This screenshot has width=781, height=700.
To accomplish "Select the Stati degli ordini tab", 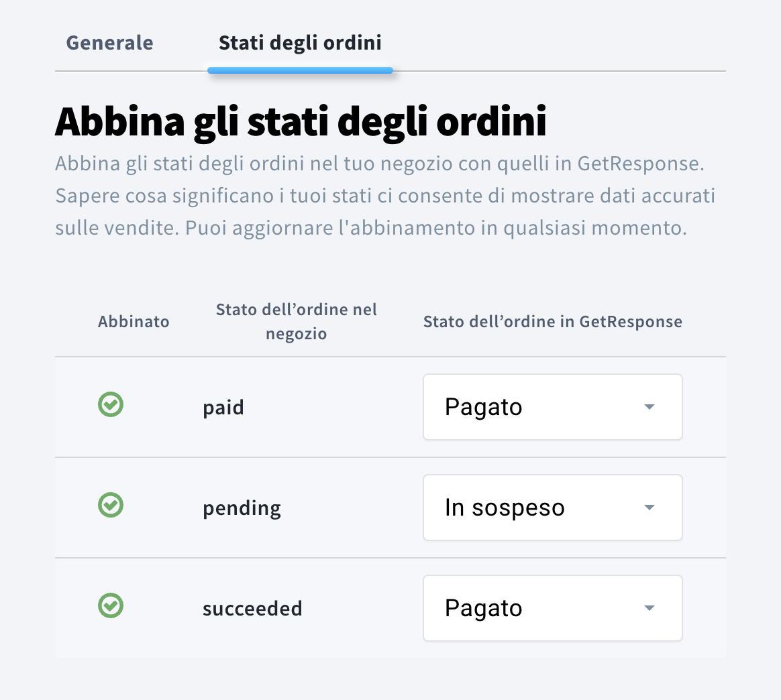I will point(300,43).
